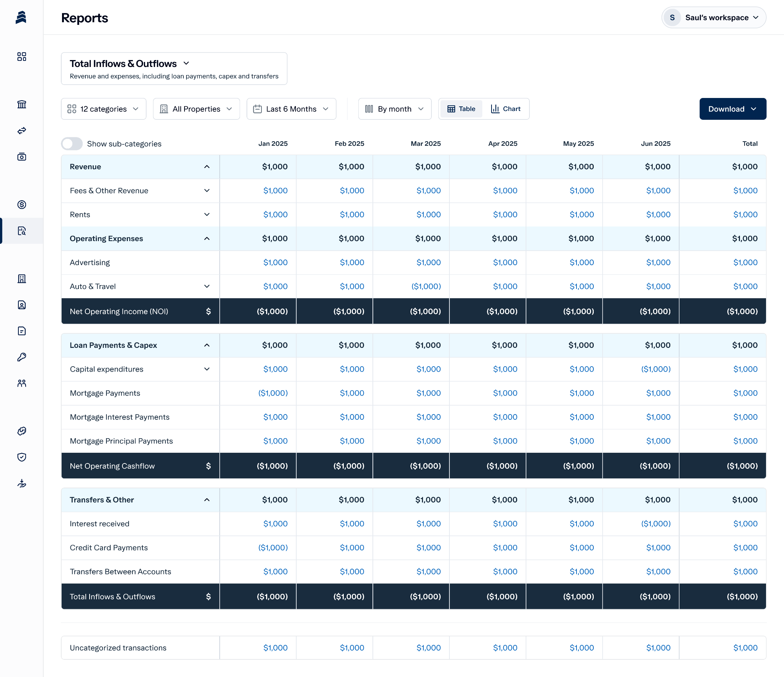
Task: Collapse the Operating Expenses section
Action: [207, 239]
